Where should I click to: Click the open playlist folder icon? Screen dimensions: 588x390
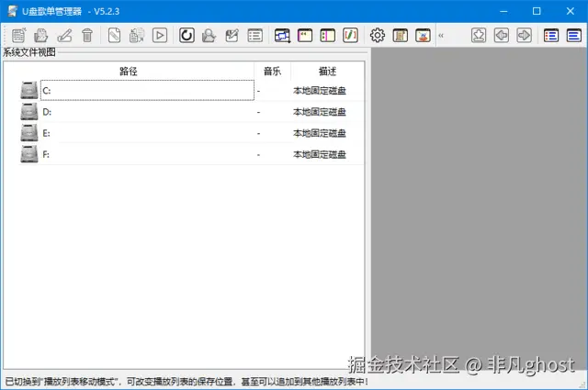click(41, 36)
